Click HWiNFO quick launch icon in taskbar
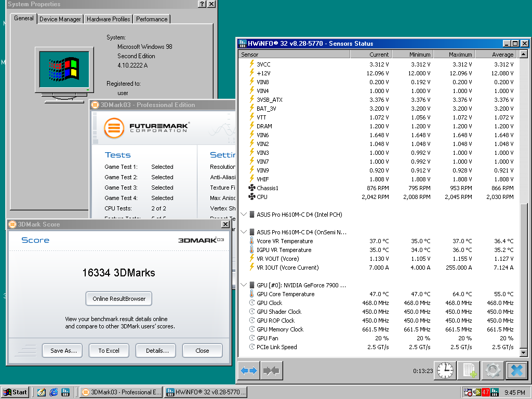The width and height of the screenshot is (532, 399). pos(65,392)
